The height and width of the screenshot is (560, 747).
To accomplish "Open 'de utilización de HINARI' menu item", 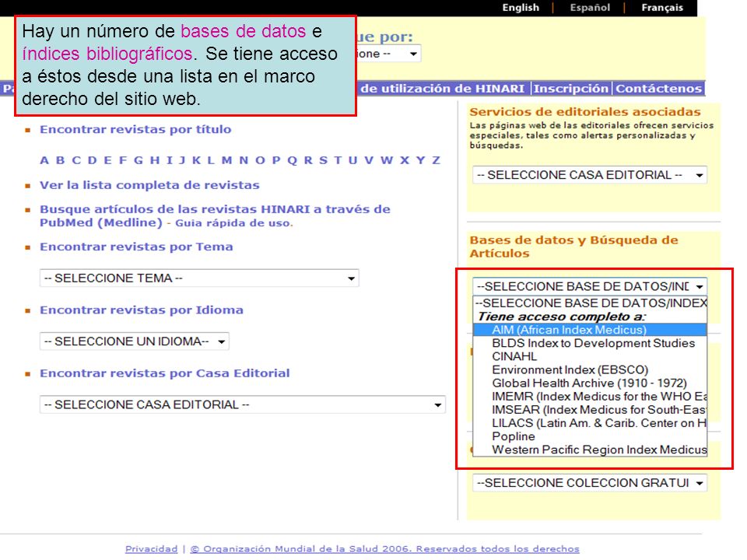I will [442, 89].
